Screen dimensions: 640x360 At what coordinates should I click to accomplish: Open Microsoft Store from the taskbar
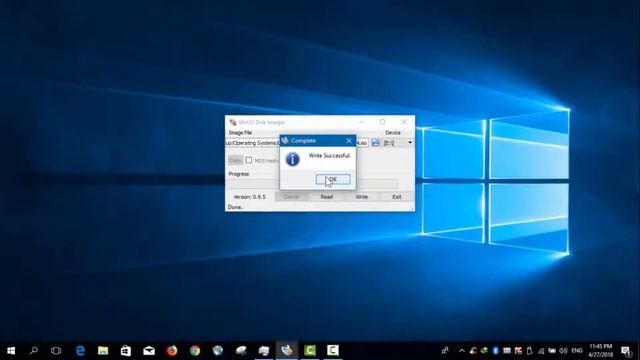(x=126, y=351)
